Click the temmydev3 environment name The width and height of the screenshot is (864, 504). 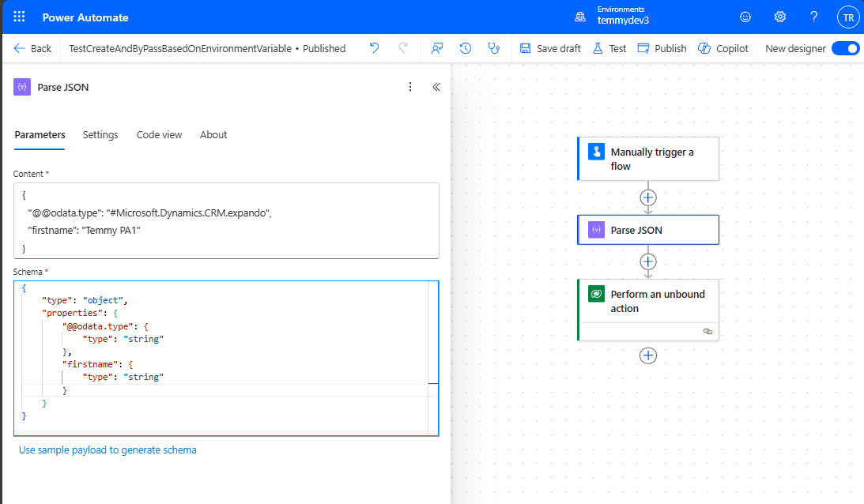pos(623,21)
